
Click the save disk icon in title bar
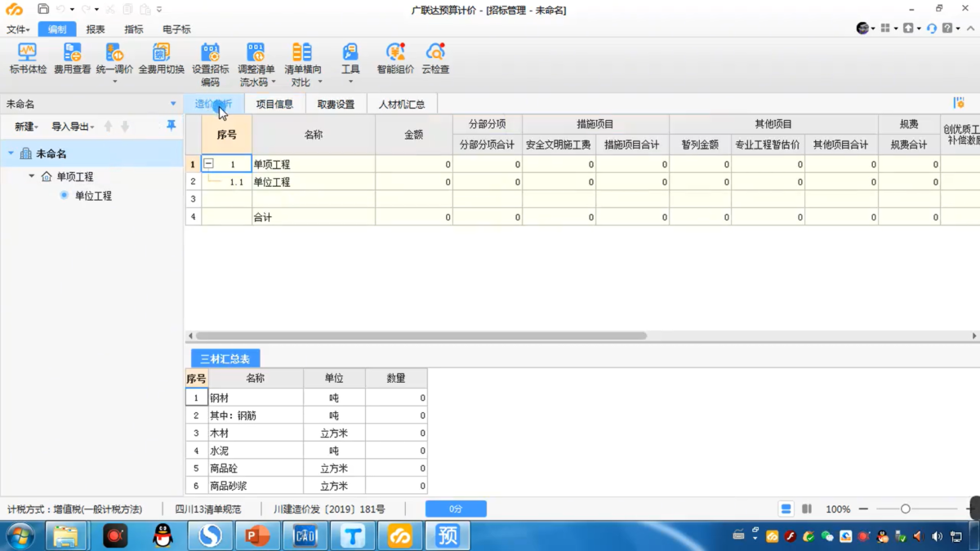pos(43,10)
